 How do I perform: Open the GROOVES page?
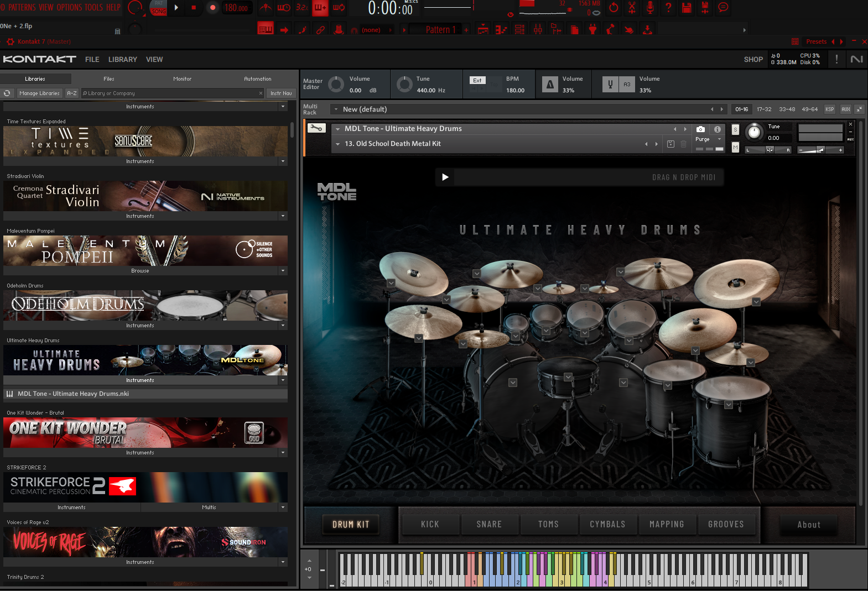pos(726,524)
